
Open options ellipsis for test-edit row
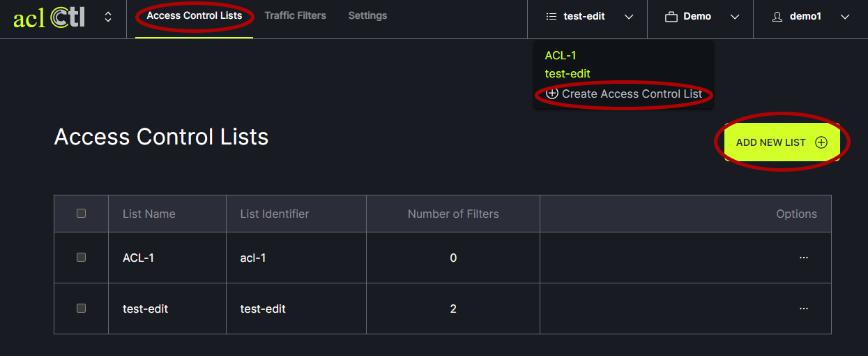804,309
